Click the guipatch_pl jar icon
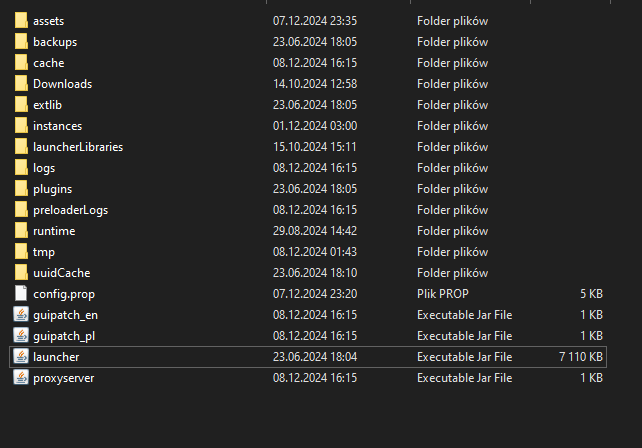642x448 pixels. coord(22,336)
